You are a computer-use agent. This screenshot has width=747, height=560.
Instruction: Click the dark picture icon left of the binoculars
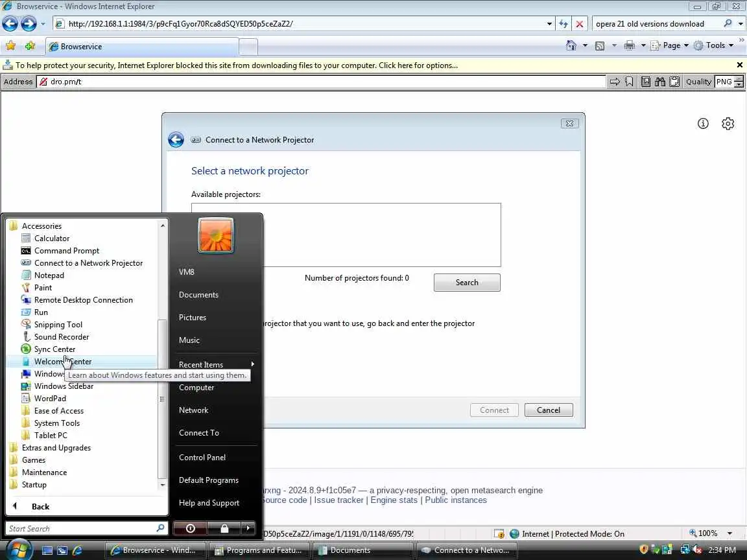click(x=646, y=82)
